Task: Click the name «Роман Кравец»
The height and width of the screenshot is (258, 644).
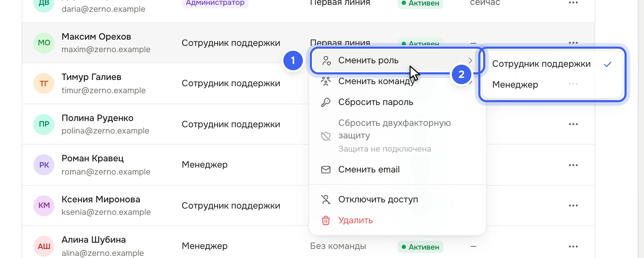Action: click(x=93, y=159)
